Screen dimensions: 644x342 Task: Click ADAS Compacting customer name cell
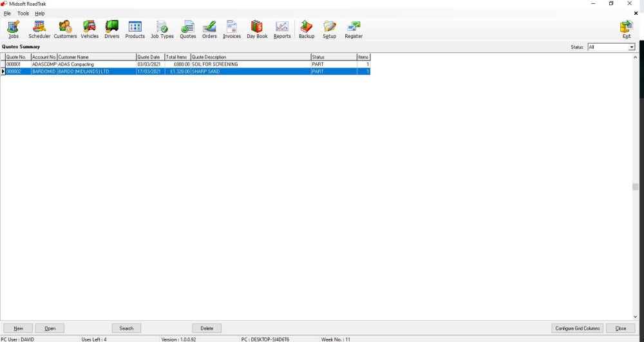click(97, 64)
